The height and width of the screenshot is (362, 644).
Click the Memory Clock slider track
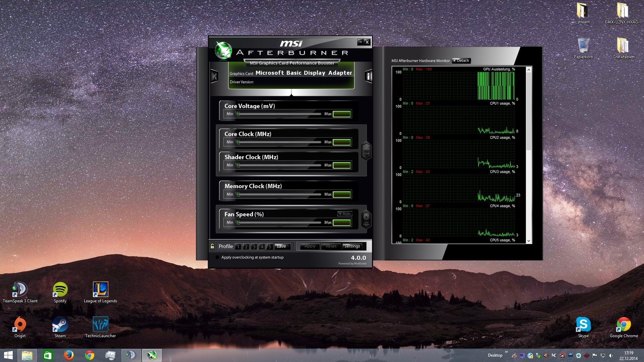pyautogui.click(x=279, y=195)
